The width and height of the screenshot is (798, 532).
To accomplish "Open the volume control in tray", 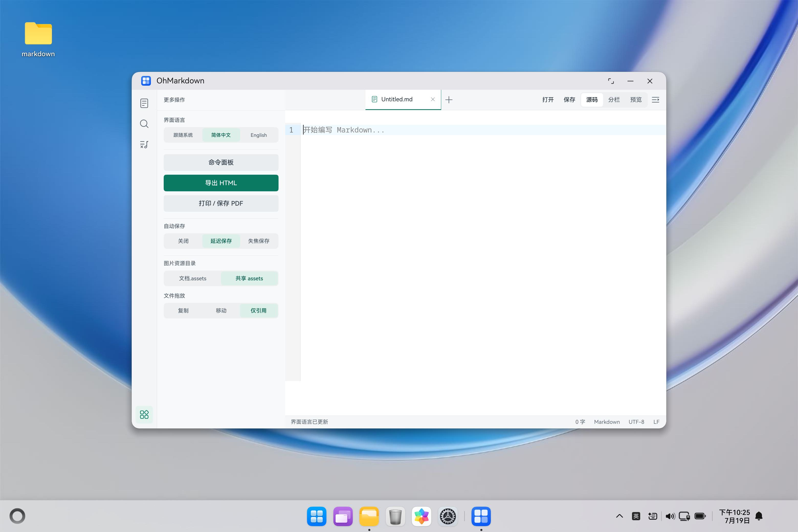I will tap(670, 516).
